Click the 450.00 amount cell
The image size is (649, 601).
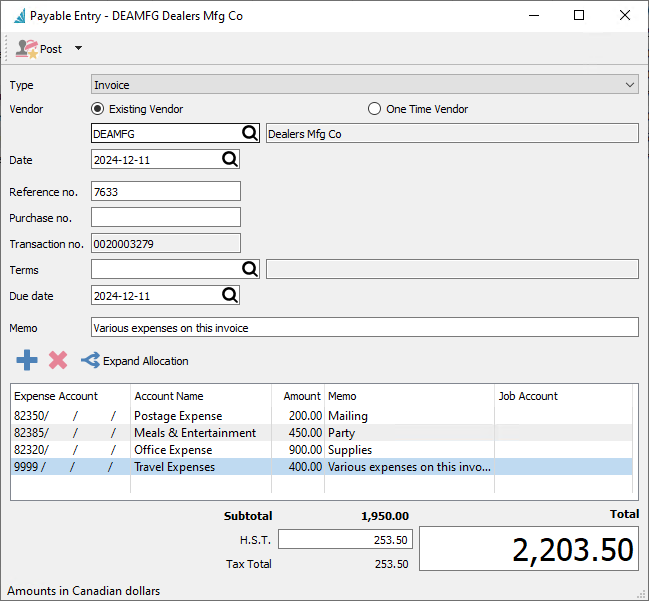coord(298,433)
